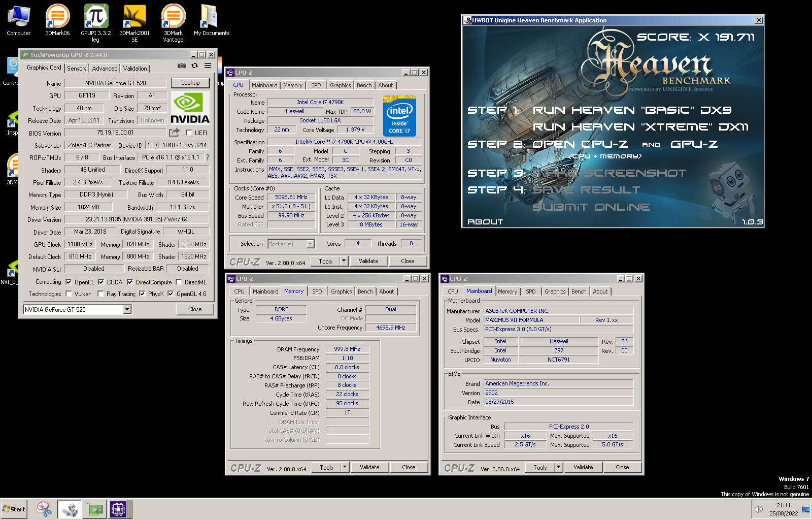Image resolution: width=812 pixels, height=520 pixels.
Task: Open Tools dropdown arrow in Memory window
Action: (x=345, y=467)
